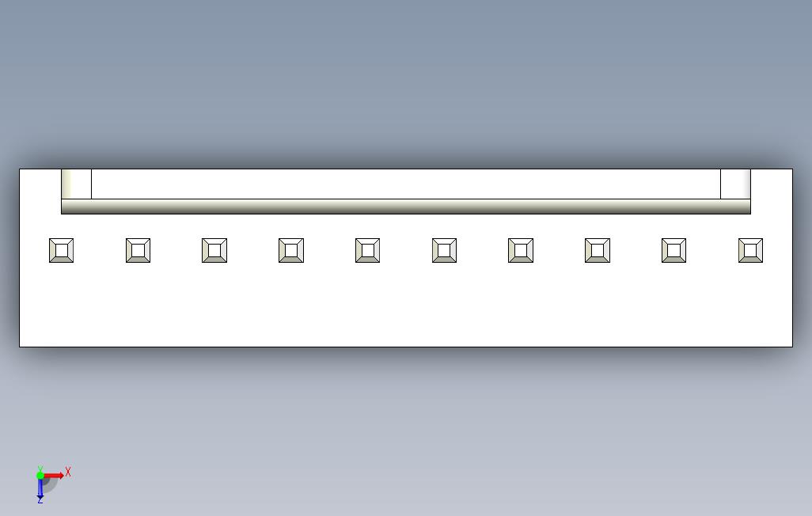The height and width of the screenshot is (516, 812).
Task: Click the blue Z axis arrow on triad
Action: [40, 488]
